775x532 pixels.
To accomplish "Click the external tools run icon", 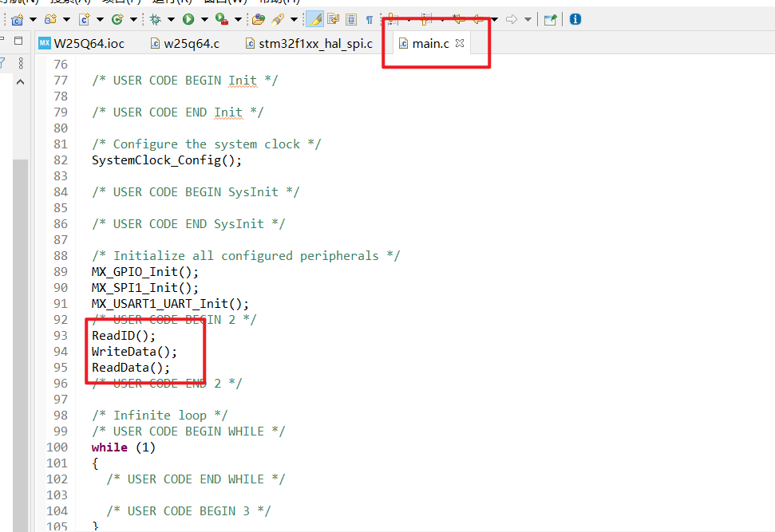I will [222, 20].
